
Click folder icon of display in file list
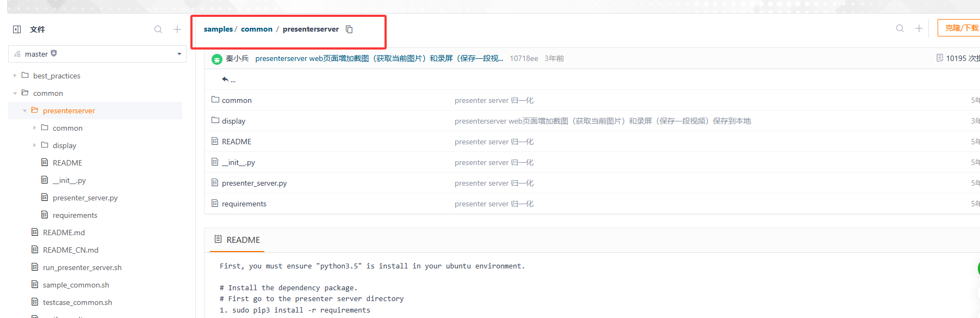(x=215, y=120)
